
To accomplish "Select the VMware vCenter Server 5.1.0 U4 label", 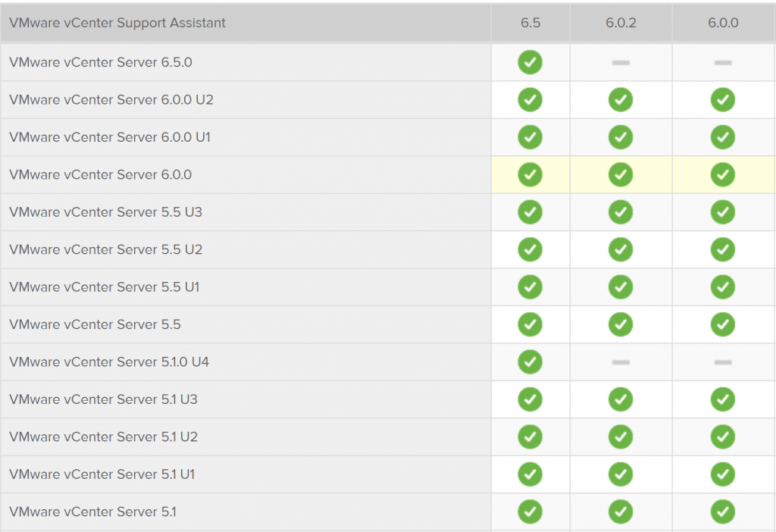I will pyautogui.click(x=109, y=361).
